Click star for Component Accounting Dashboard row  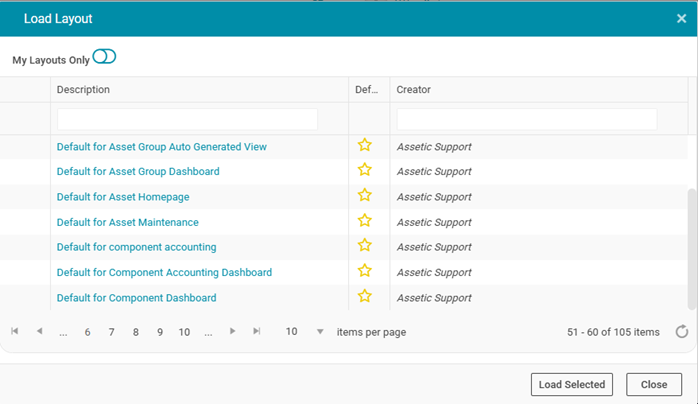[x=365, y=271]
